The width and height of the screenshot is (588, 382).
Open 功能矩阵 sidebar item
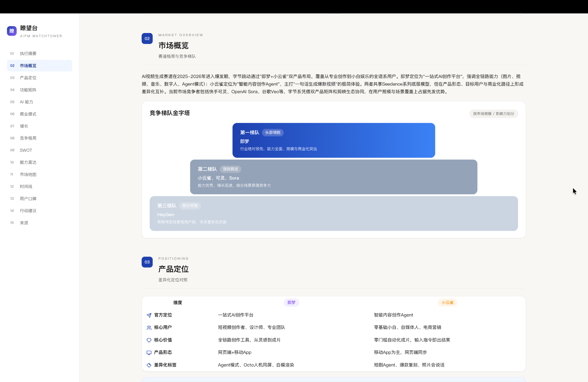pyautogui.click(x=39, y=90)
